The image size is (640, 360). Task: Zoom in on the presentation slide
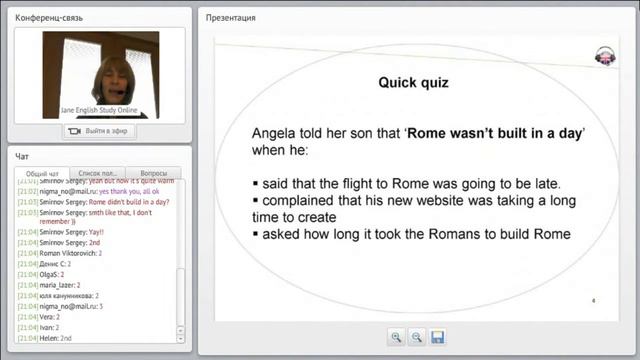pos(396,337)
